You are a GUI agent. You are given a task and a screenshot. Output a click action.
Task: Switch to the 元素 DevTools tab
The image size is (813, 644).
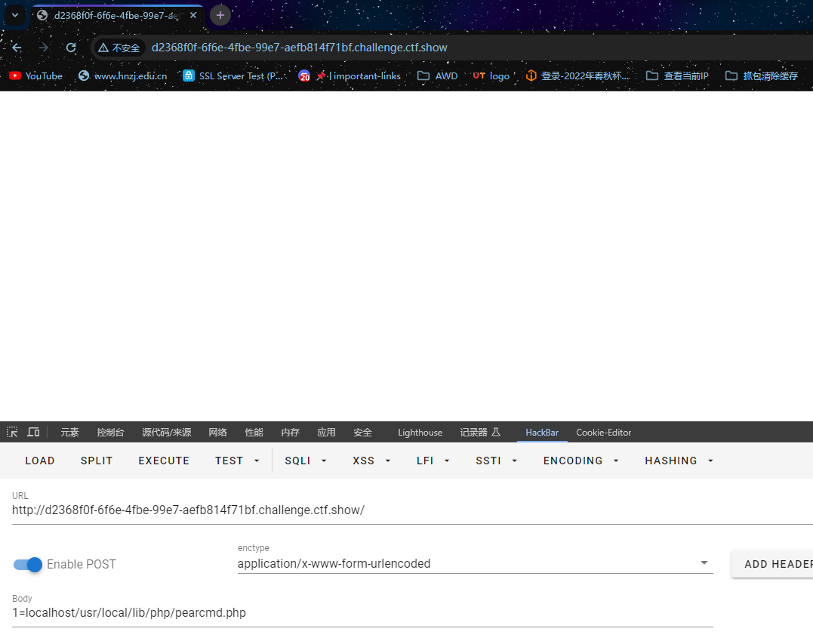(69, 433)
